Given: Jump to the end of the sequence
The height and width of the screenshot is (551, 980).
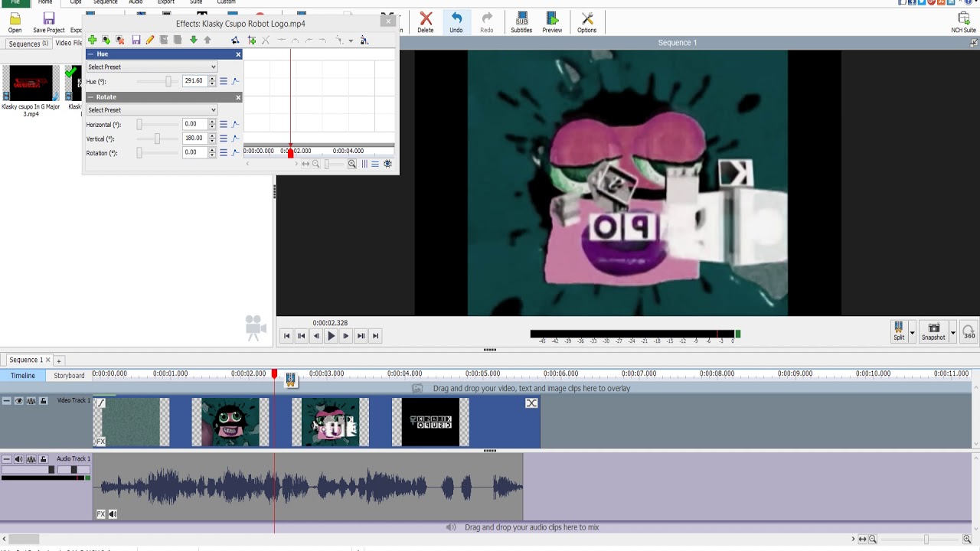Looking at the screenshot, I should [375, 336].
